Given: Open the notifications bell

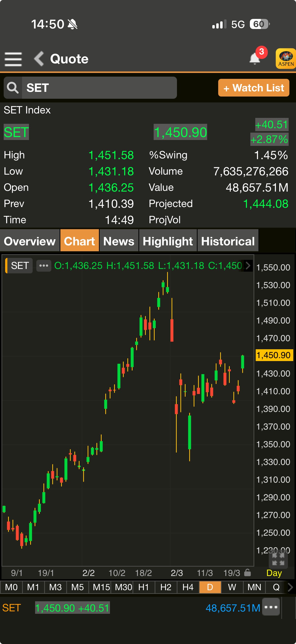Looking at the screenshot, I should 255,58.
